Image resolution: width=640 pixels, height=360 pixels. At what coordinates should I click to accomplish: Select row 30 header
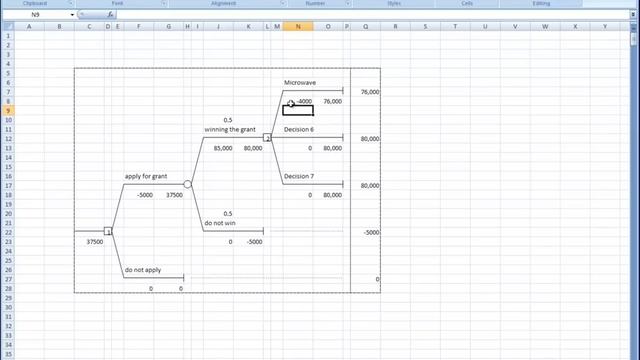click(x=8, y=307)
